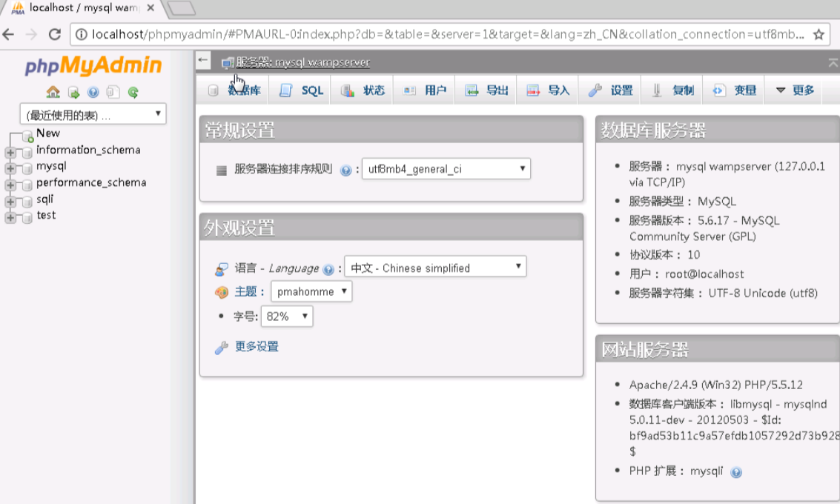Close the localhost browser tab
This screenshot has width=840, height=504.
(x=151, y=8)
